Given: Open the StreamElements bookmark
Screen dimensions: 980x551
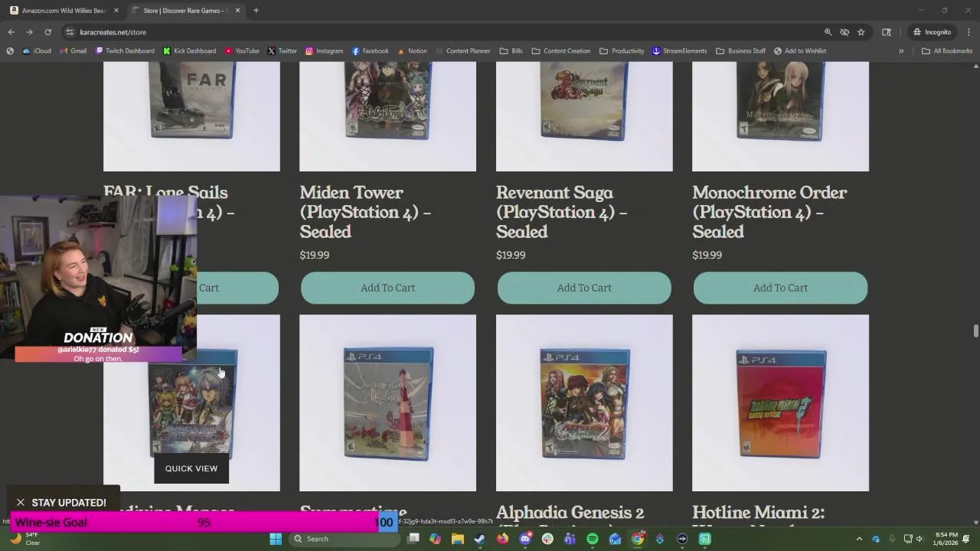Looking at the screenshot, I should coord(679,51).
